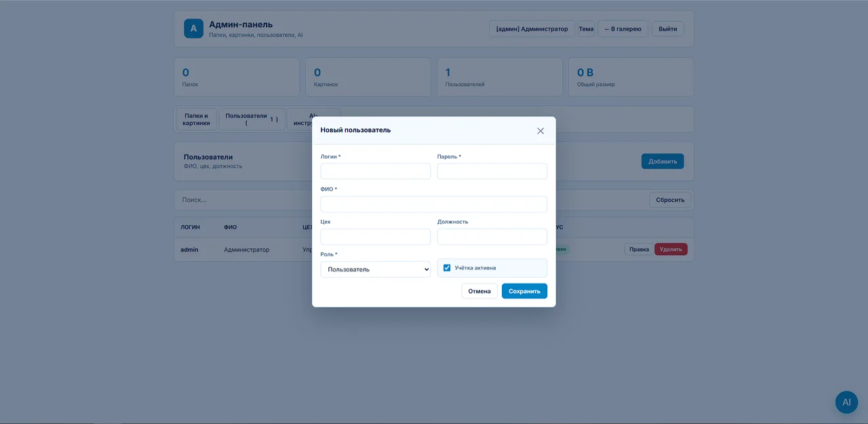The height and width of the screenshot is (424, 868).
Task: Toggle the Тема button in header
Action: point(586,28)
